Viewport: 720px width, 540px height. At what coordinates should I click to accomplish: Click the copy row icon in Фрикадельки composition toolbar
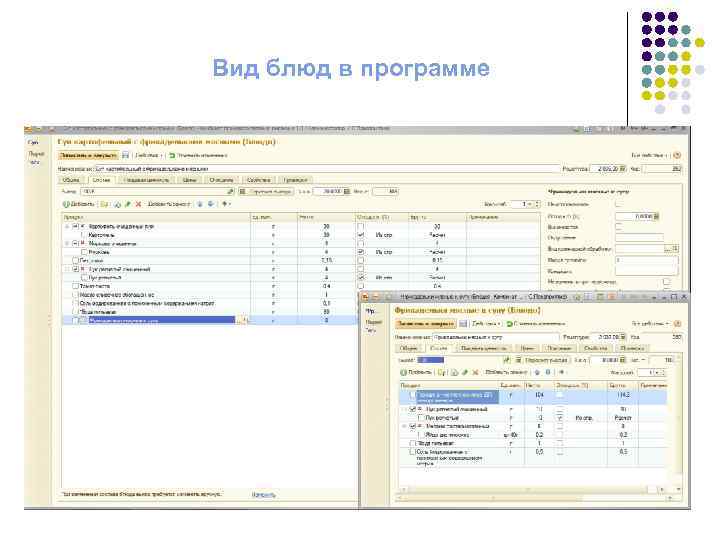point(455,372)
